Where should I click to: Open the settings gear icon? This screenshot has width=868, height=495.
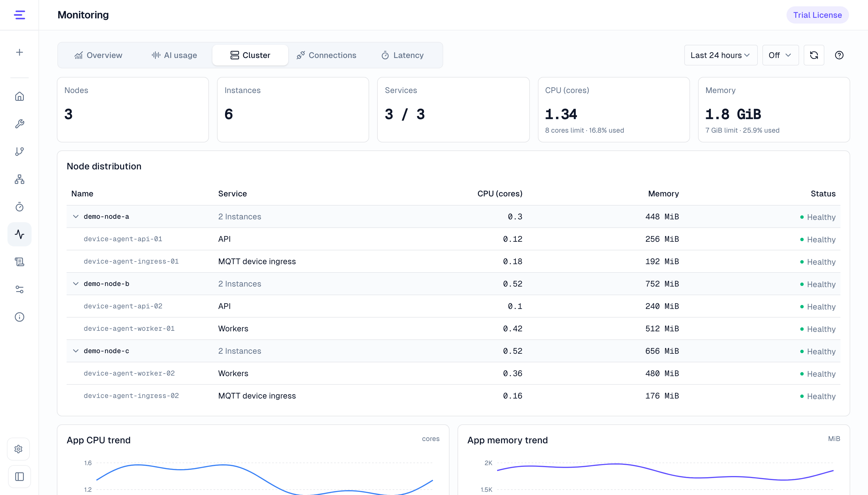19,449
